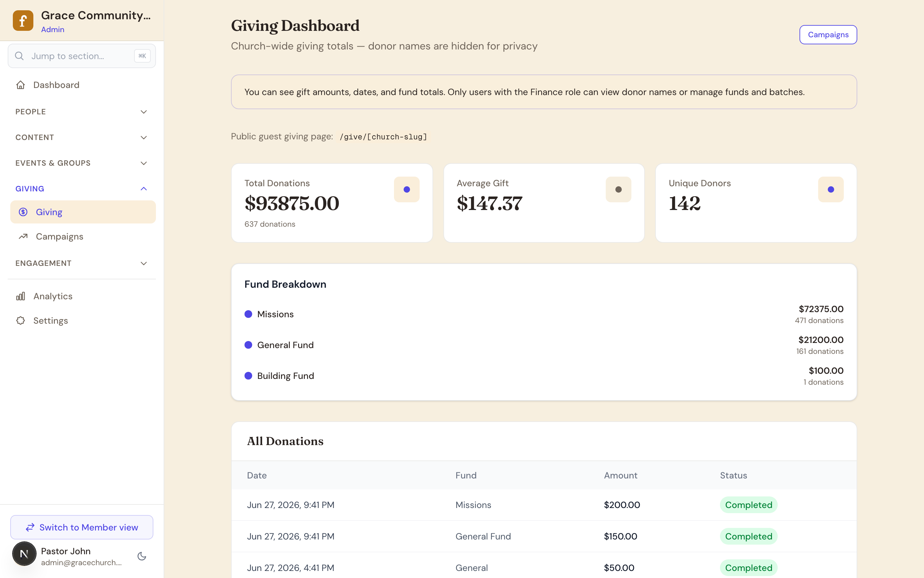Select the Giving sidebar item
Screen dimensions: 924x578
(x=83, y=212)
